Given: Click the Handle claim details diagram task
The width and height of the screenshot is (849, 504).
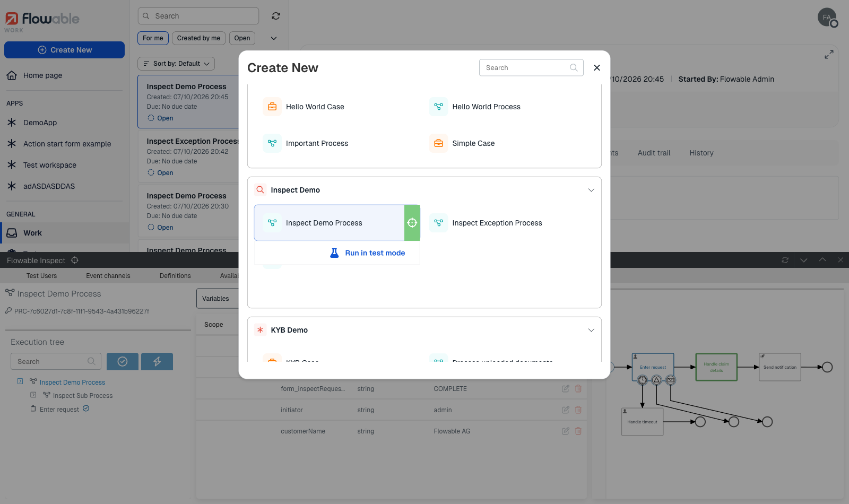Looking at the screenshot, I should pos(716,367).
